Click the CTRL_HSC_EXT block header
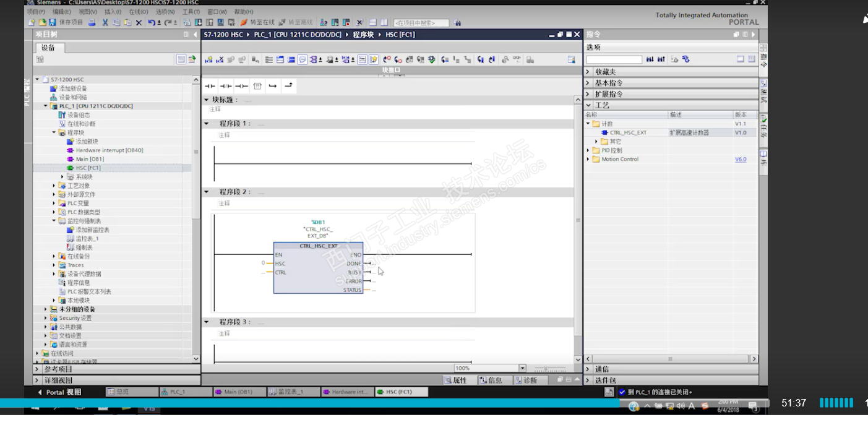 [x=318, y=246]
